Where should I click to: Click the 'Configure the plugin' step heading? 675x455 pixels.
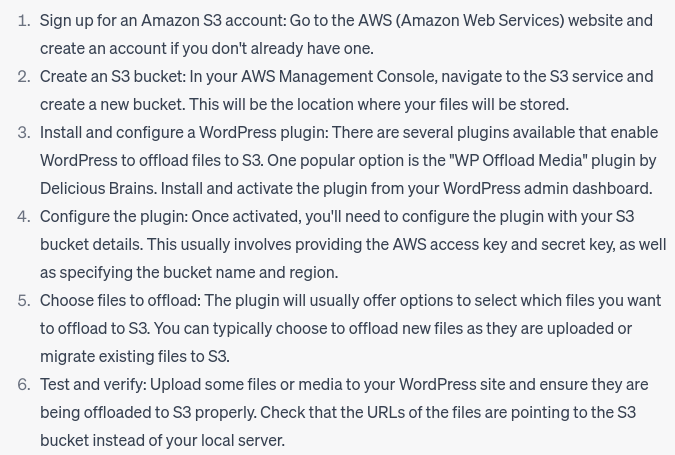point(113,217)
